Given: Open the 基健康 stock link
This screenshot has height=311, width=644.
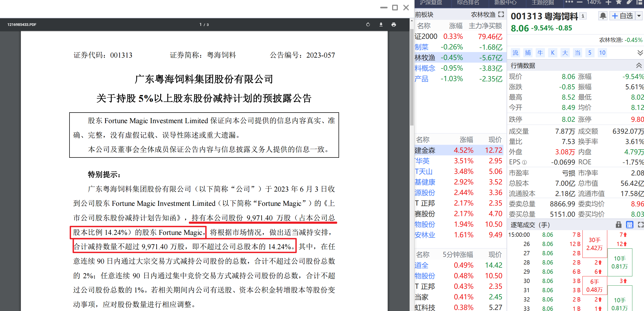Looking at the screenshot, I should click(x=425, y=182).
